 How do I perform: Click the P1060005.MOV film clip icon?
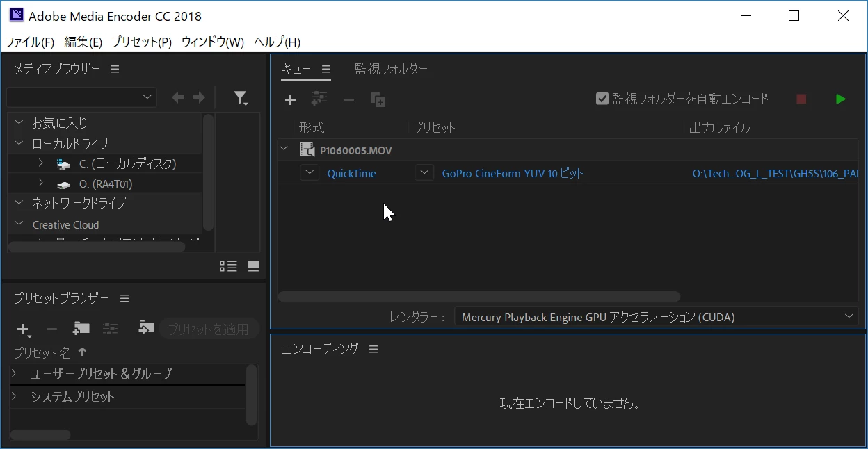307,149
